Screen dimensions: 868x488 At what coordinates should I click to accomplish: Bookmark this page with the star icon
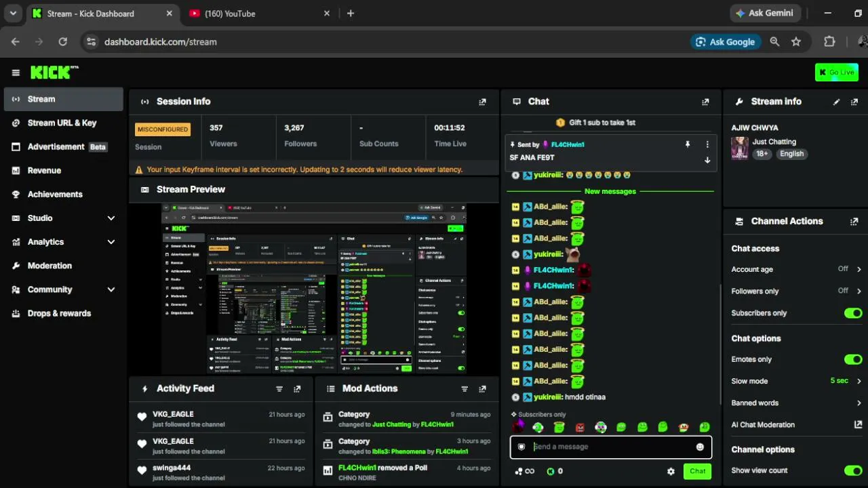point(796,42)
